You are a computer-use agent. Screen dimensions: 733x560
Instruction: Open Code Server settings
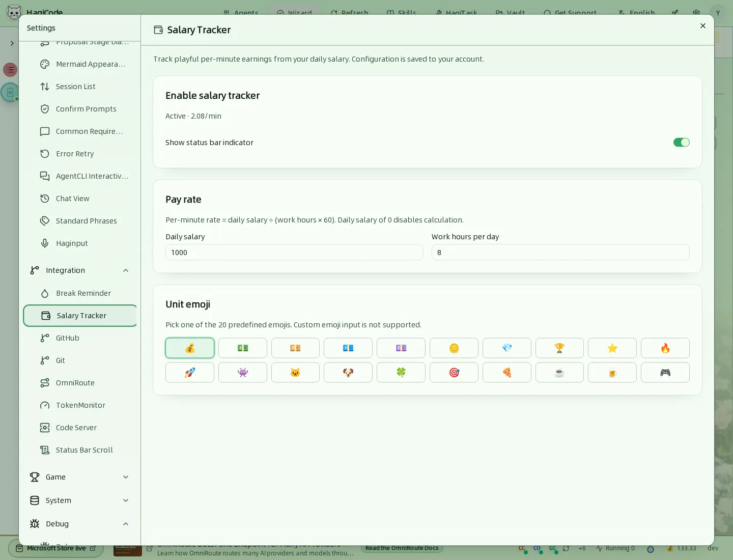[80, 428]
